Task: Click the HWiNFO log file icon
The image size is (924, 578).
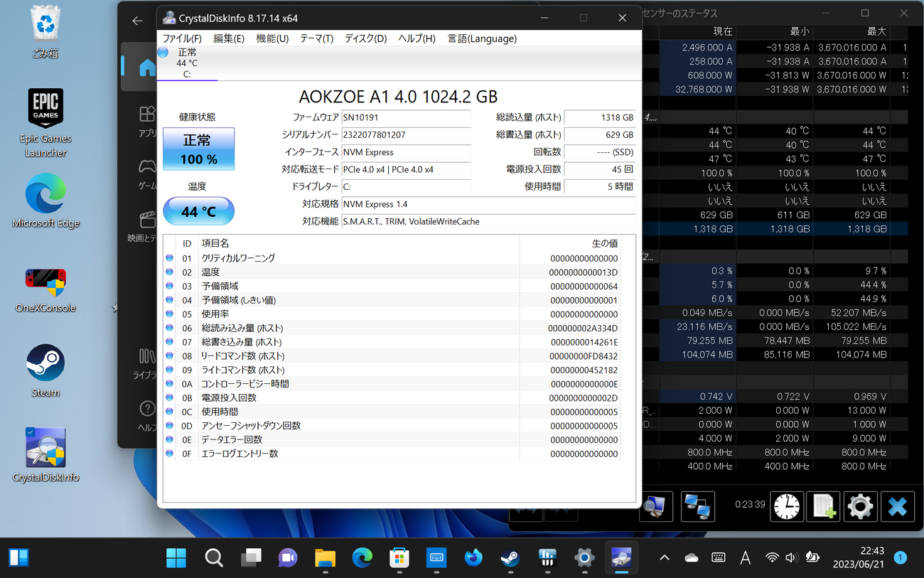Action: point(823,507)
